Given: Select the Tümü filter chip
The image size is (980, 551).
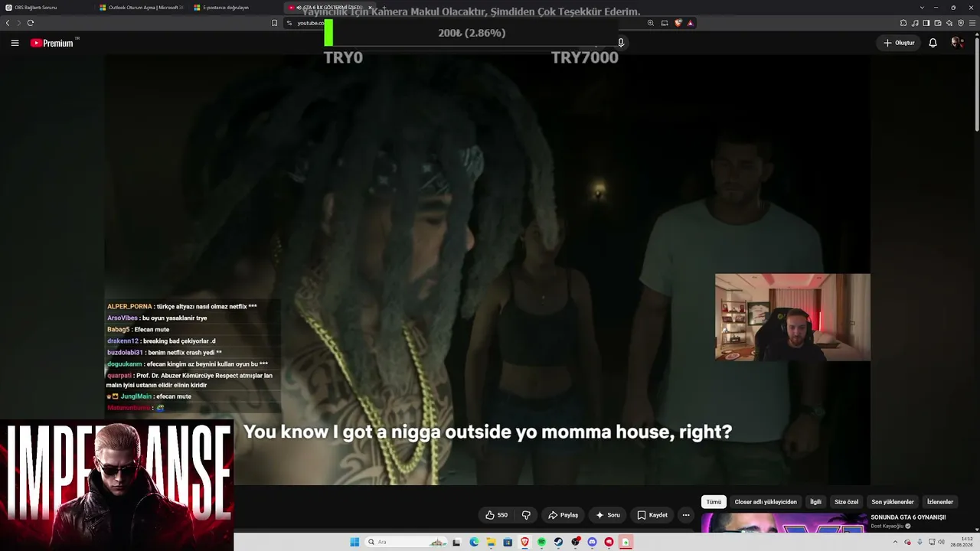Looking at the screenshot, I should (x=714, y=502).
